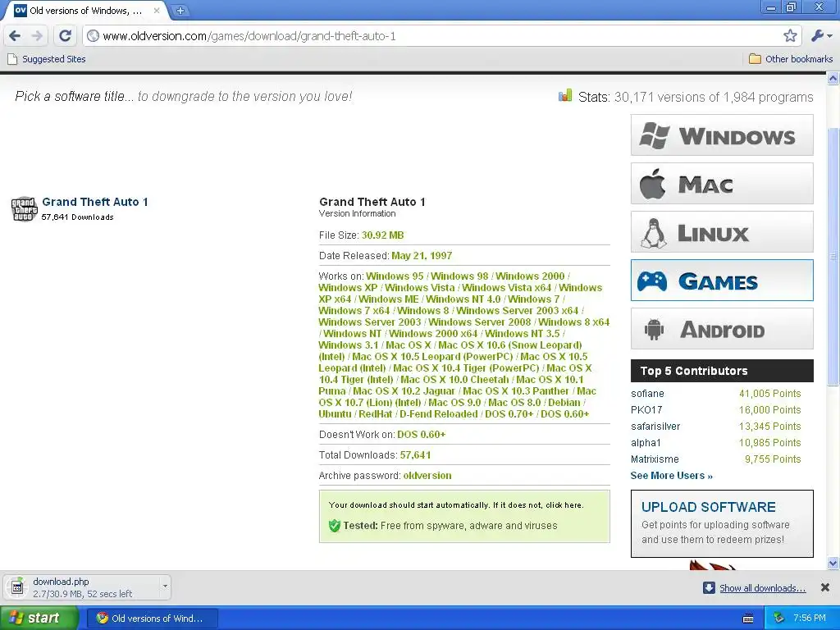Click the Debian compatibility link
The image size is (840, 630).
pos(564,402)
